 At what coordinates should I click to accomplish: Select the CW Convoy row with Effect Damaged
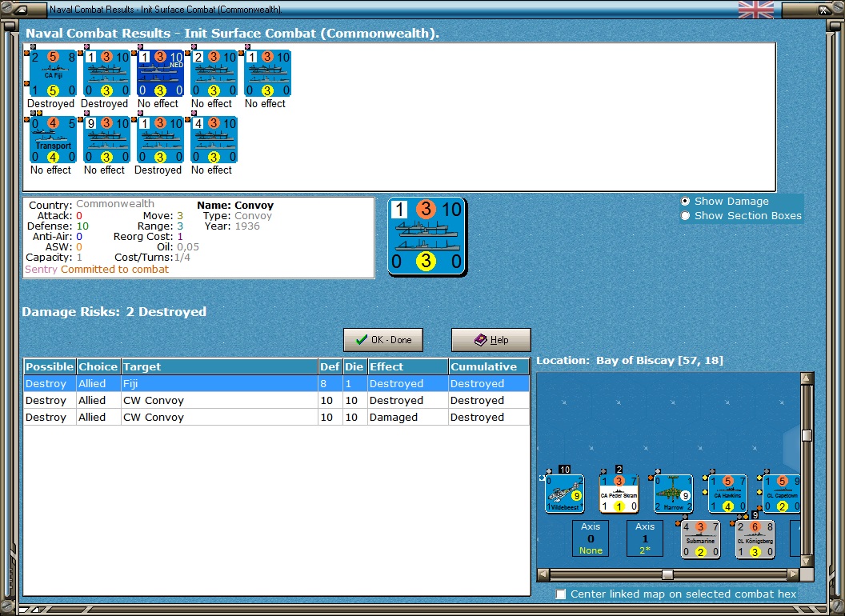coord(276,417)
